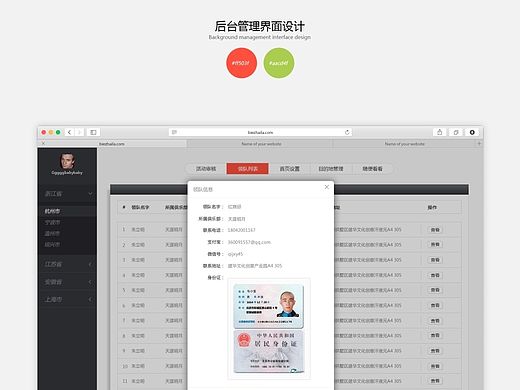Click the leader name cell in row 1

pos(138,230)
